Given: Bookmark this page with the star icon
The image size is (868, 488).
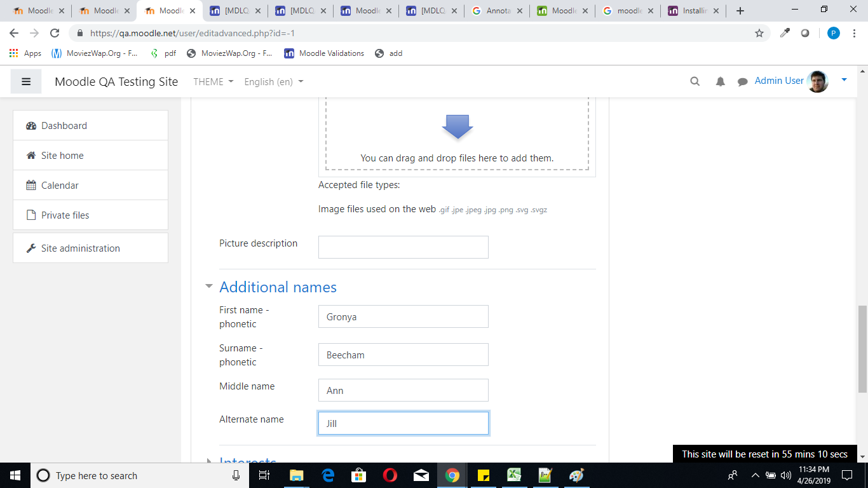Looking at the screenshot, I should point(759,33).
